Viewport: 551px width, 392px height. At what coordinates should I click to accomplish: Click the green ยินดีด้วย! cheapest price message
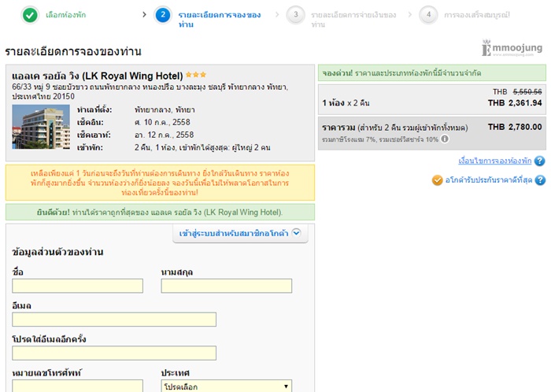160,213
